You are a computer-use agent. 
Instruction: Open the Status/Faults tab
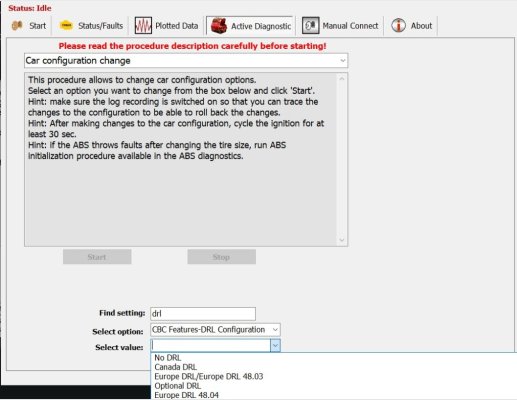tap(100, 26)
